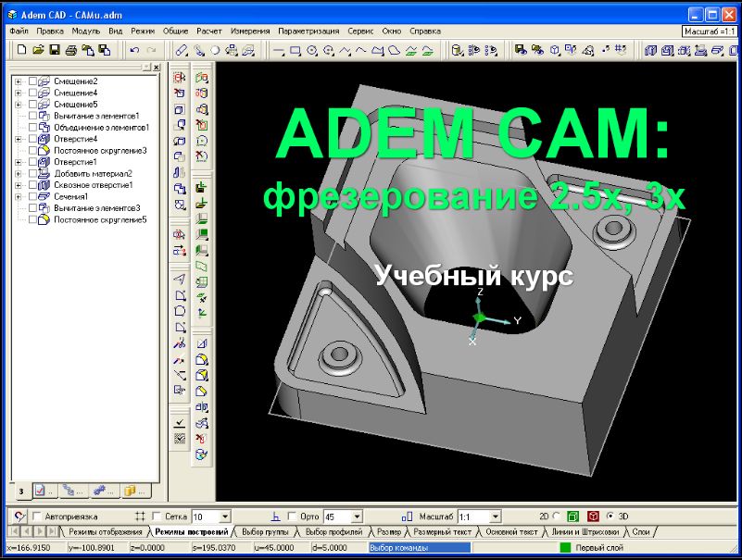Click the New document toolbar icon

[21, 50]
